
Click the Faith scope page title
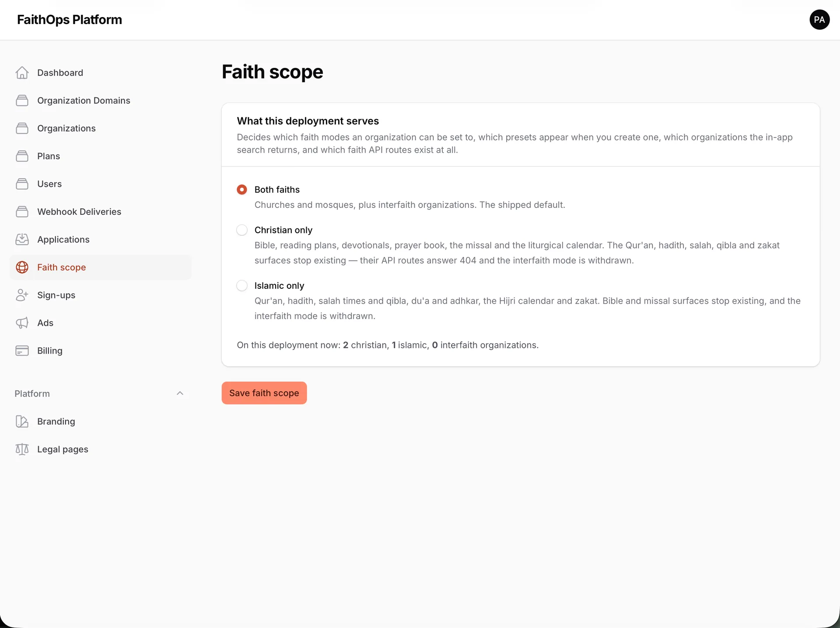pos(272,72)
